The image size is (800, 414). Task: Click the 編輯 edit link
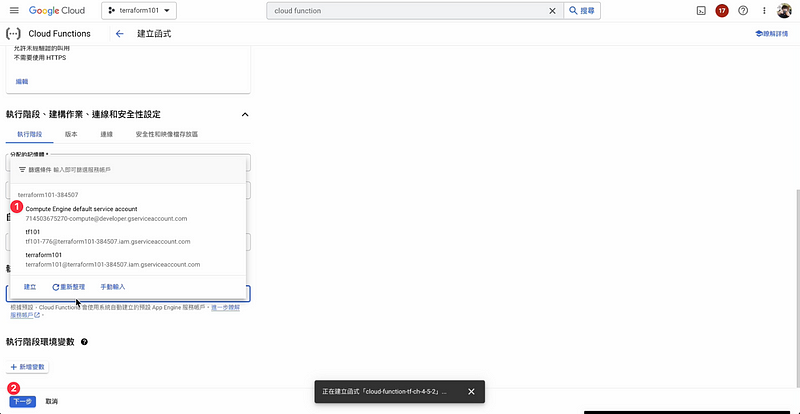[22, 82]
